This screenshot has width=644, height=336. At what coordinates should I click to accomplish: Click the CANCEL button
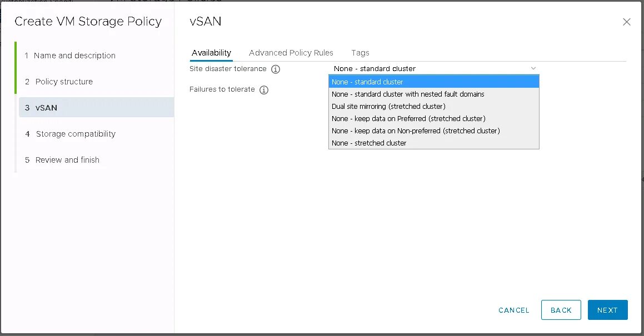pyautogui.click(x=514, y=310)
